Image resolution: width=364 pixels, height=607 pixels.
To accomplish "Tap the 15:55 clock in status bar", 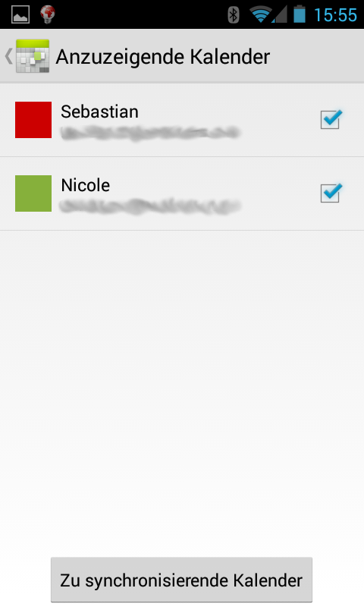I will coord(335,15).
